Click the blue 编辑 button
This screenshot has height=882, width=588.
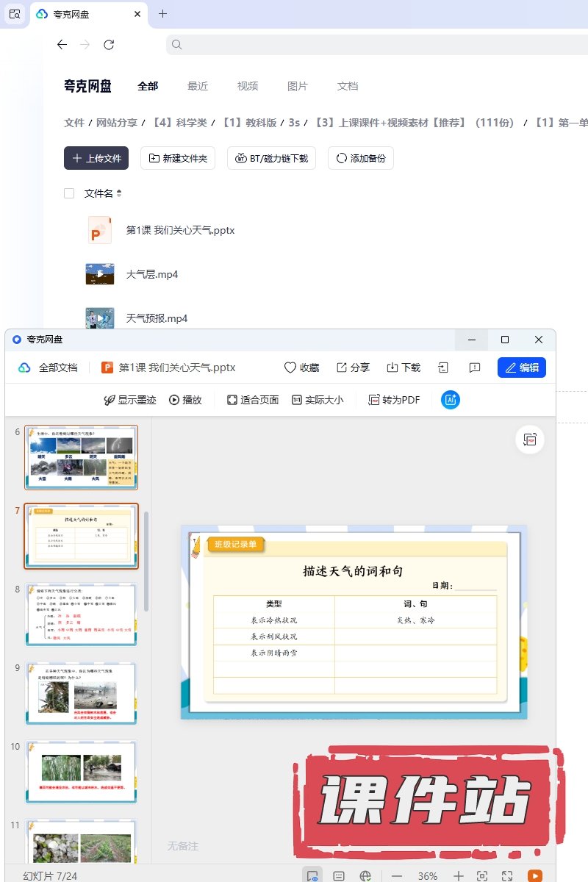(x=521, y=367)
